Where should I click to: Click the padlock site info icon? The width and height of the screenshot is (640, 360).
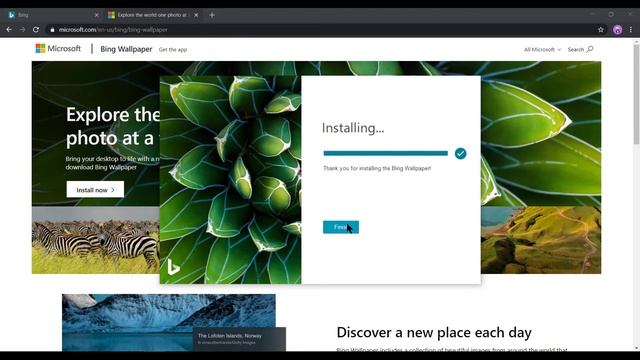click(x=52, y=30)
